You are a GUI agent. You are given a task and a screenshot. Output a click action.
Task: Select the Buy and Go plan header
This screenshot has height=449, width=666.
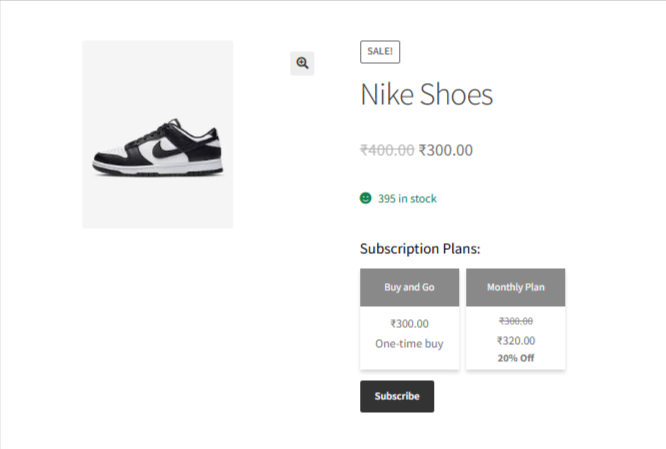click(410, 287)
